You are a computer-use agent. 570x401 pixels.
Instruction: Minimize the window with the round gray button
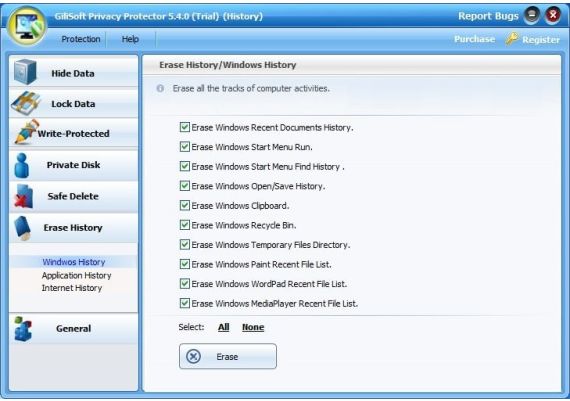[x=532, y=16]
